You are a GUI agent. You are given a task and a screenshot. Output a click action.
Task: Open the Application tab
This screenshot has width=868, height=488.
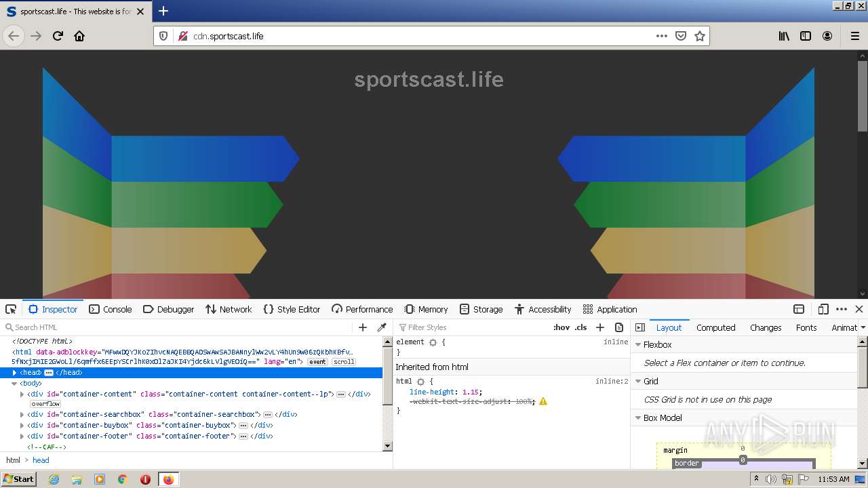pyautogui.click(x=610, y=309)
